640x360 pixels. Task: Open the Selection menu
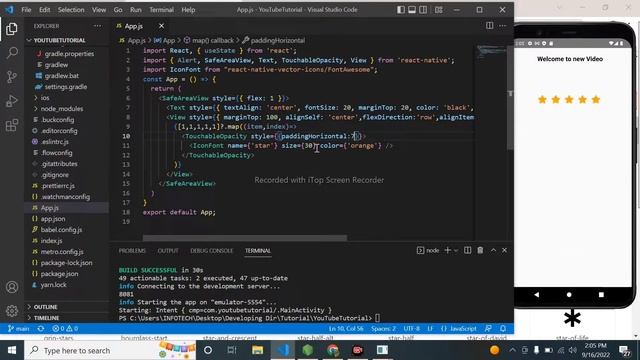(71, 9)
